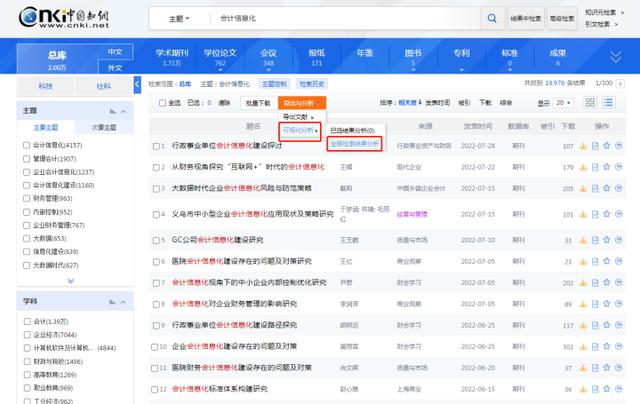
Task: Open journal link 经营与管理
Action: coord(412,214)
